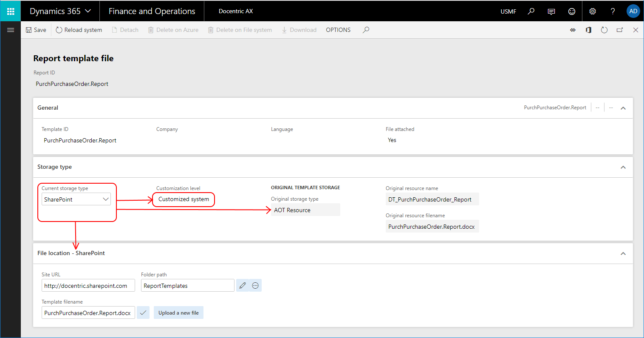Save the report template file
Screen dimensions: 644x338
coord(36,30)
